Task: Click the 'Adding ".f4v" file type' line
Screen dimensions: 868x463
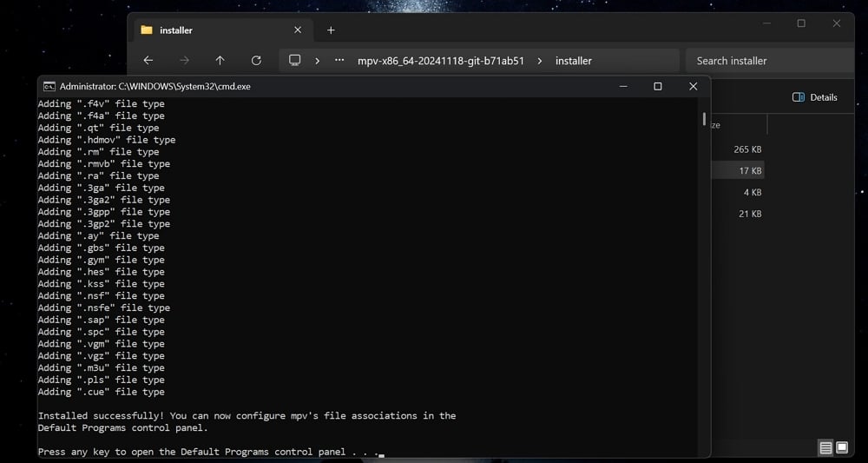Action: click(x=102, y=104)
